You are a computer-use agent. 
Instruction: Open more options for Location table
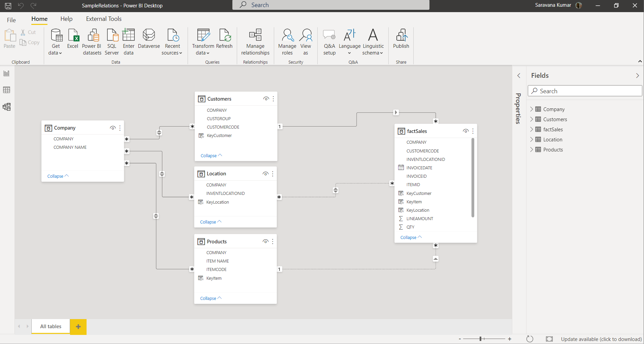click(272, 174)
